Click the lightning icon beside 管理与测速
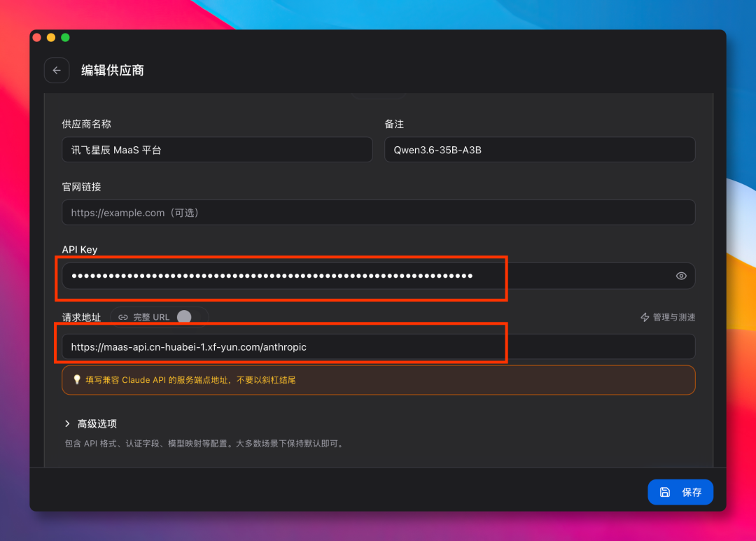 pyautogui.click(x=645, y=317)
